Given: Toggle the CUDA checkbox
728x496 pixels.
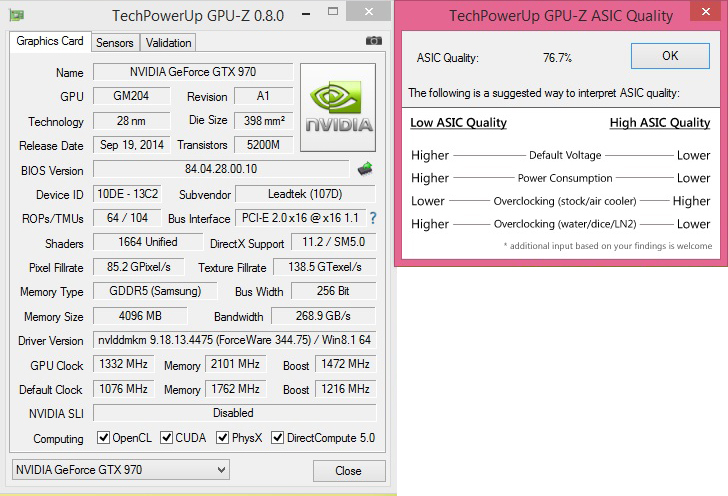Looking at the screenshot, I should pos(166,437).
